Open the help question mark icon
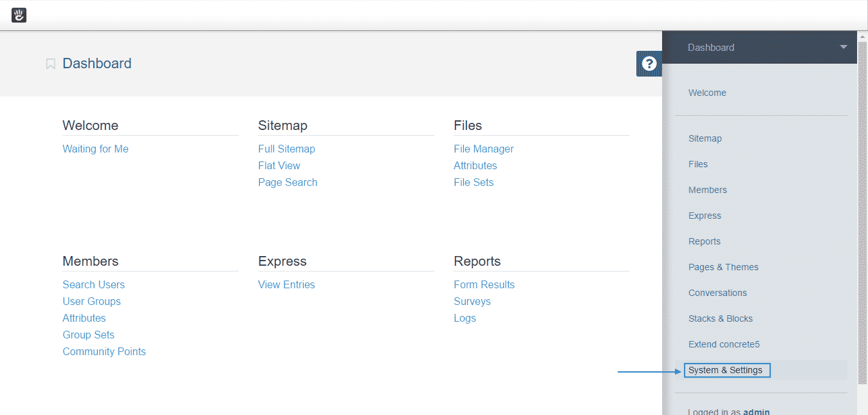The image size is (868, 415). coord(649,64)
